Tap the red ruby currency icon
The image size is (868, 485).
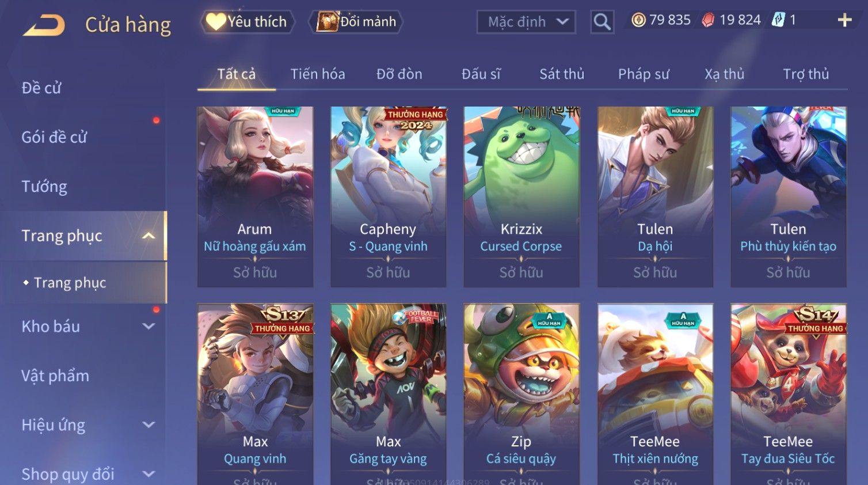tap(708, 20)
